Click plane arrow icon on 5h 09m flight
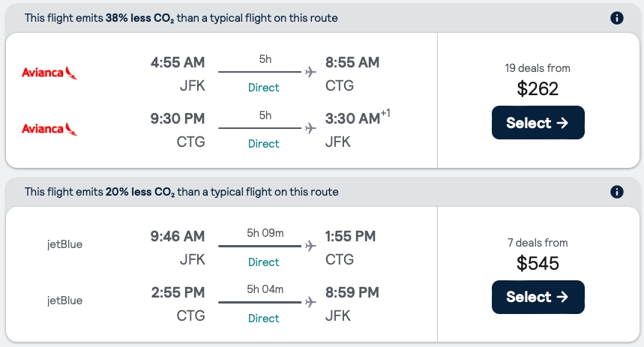644x347 pixels. pos(310,246)
